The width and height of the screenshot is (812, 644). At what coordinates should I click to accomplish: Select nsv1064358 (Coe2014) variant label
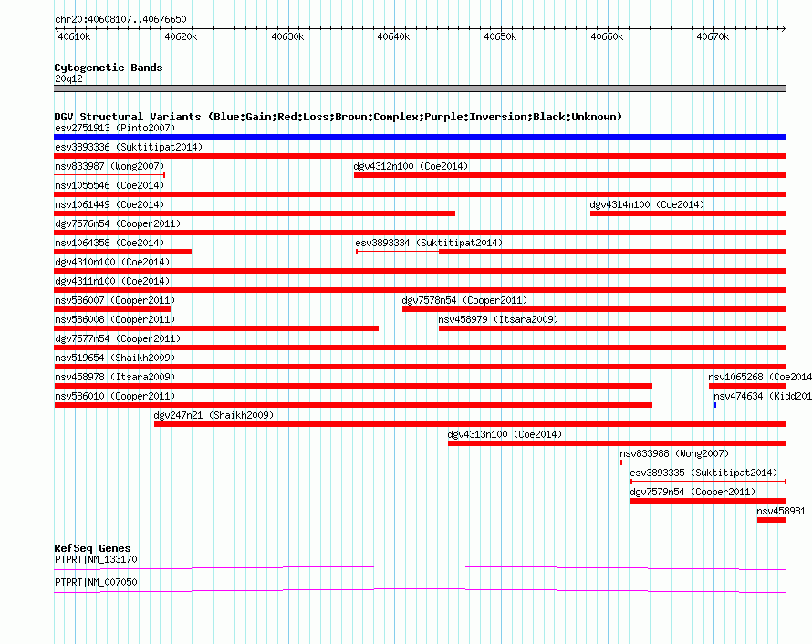pyautogui.click(x=109, y=243)
